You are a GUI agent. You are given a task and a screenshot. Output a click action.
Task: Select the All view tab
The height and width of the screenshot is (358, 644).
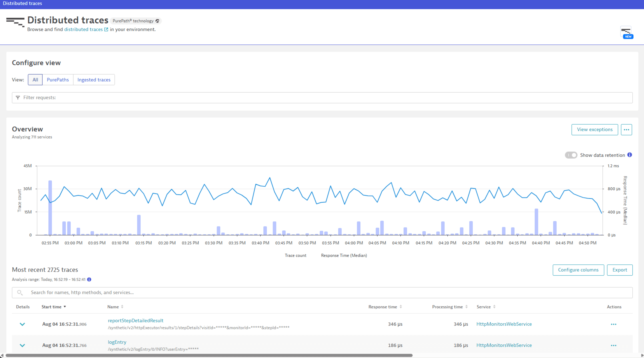[x=35, y=80]
